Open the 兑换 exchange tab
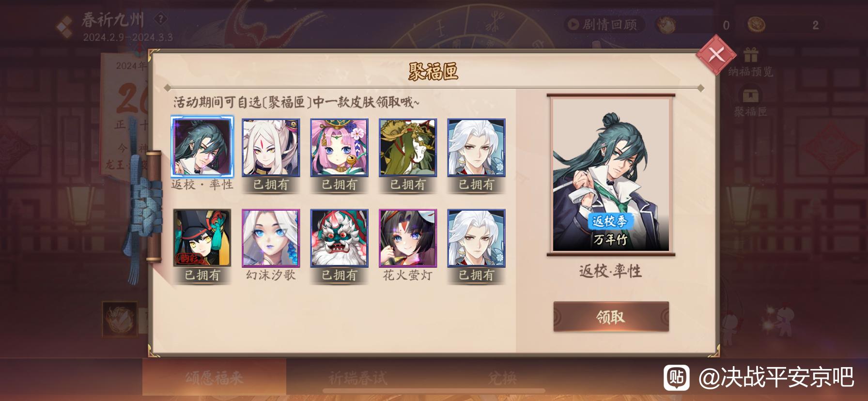 pos(502,377)
